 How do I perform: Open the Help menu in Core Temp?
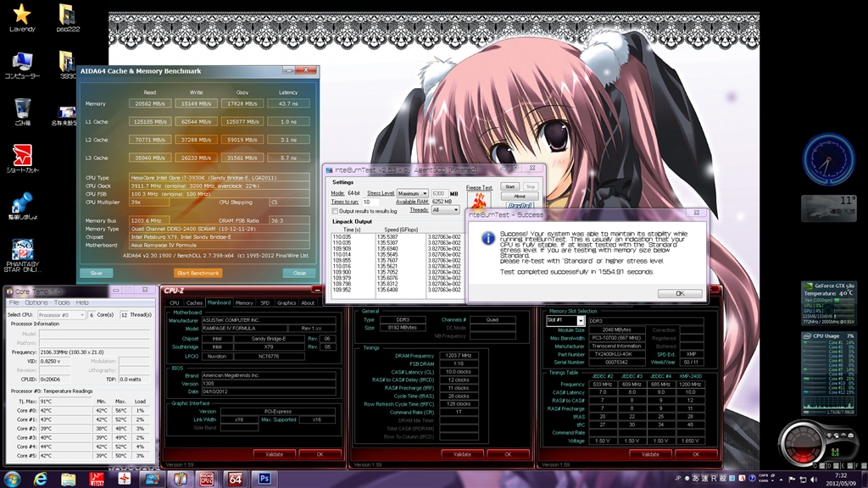click(82, 302)
